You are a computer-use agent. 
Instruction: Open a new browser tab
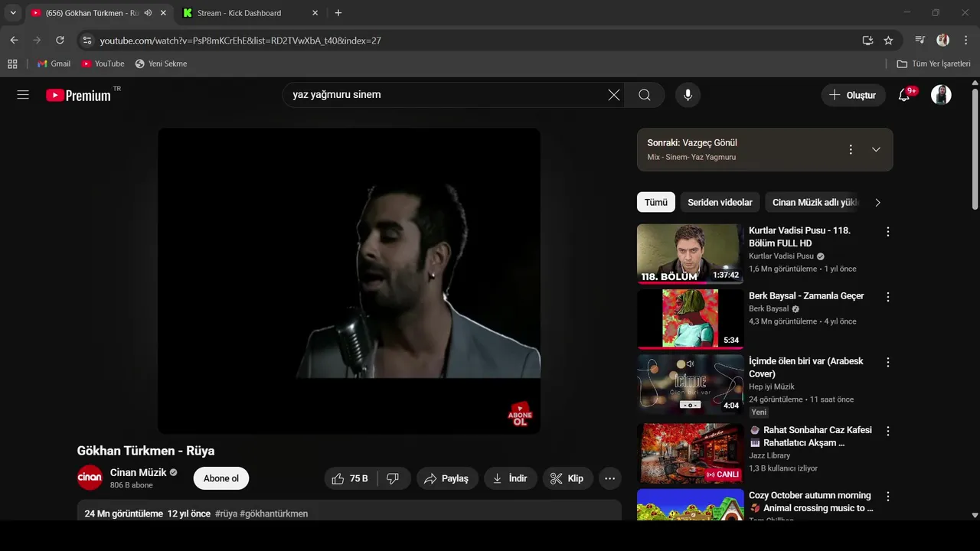point(338,13)
